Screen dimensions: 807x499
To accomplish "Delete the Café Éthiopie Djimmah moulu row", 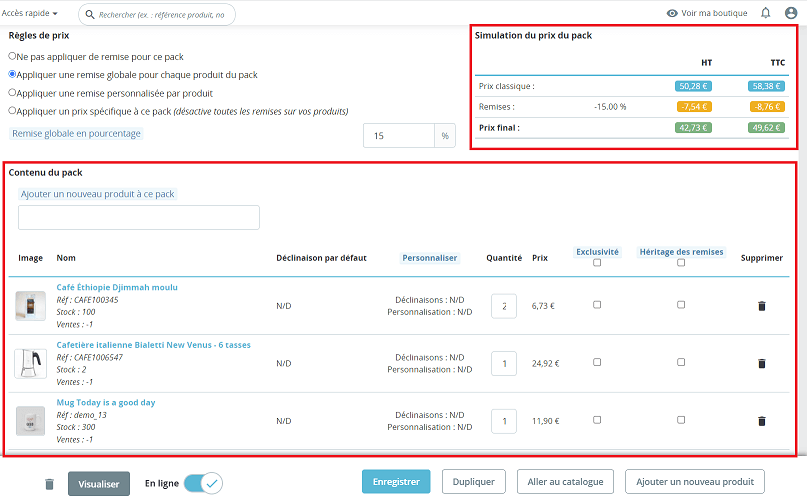I will tap(761, 306).
